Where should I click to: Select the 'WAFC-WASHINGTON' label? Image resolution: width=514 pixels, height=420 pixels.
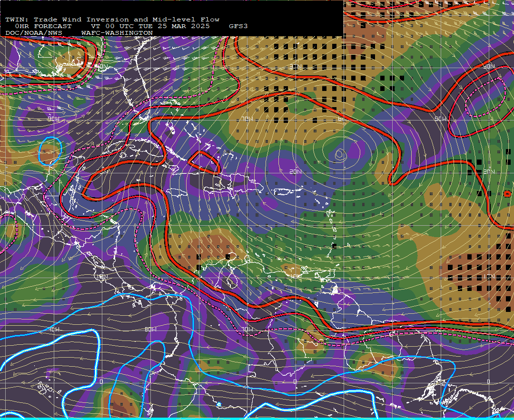(117, 33)
